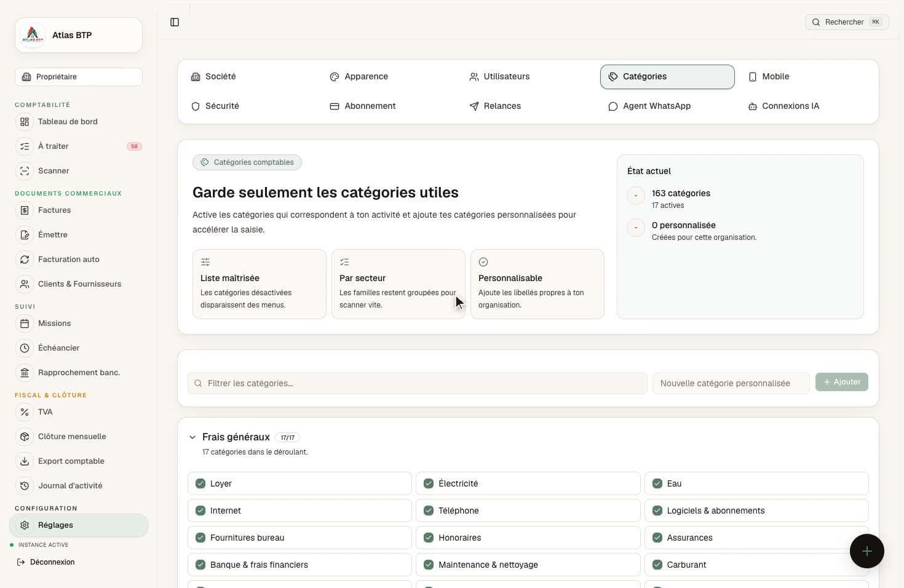Click the INSTANCE ACTIVE status label
Image resolution: width=904 pixels, height=588 pixels.
pyautogui.click(x=43, y=545)
